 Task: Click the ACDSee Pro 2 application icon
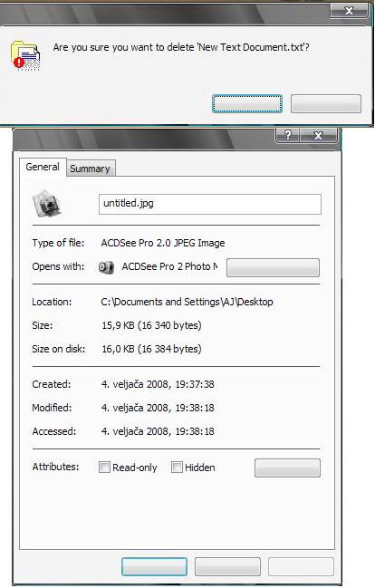106,267
